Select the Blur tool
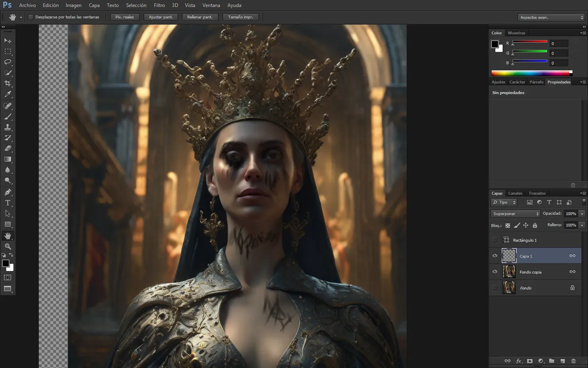Image resolution: width=588 pixels, height=368 pixels. [8, 170]
